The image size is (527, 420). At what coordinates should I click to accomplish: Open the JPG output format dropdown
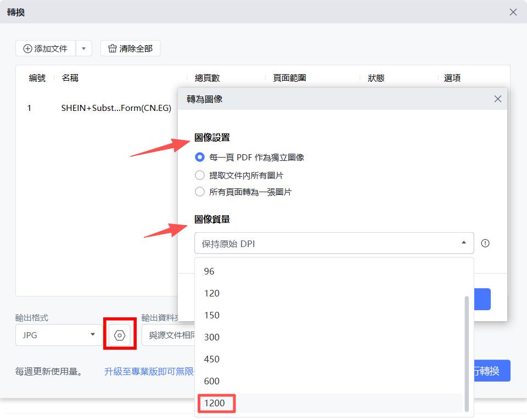(x=58, y=334)
